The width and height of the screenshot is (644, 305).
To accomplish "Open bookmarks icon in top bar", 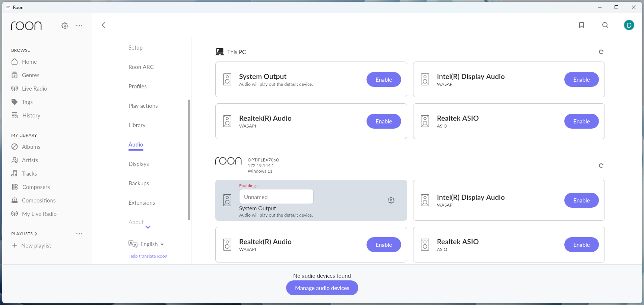I will click(581, 25).
